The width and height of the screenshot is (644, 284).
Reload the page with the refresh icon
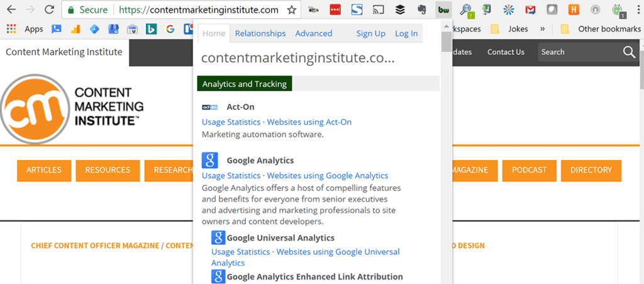pos(48,10)
